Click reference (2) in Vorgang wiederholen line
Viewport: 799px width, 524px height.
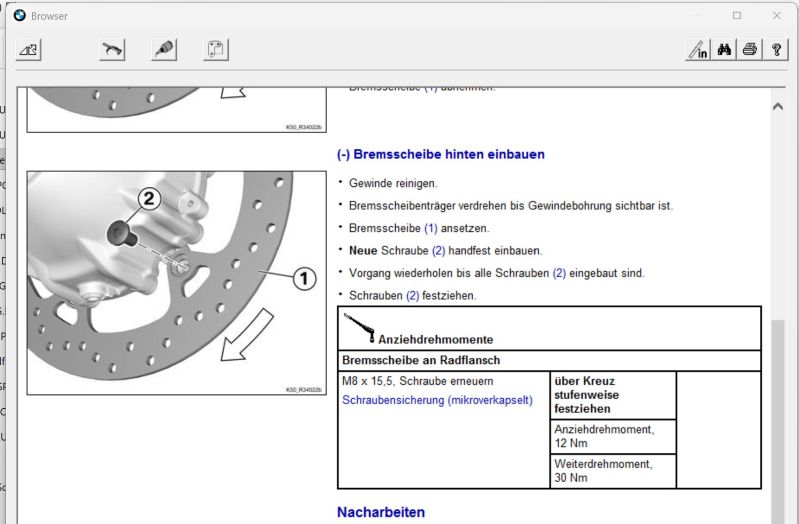coord(559,273)
